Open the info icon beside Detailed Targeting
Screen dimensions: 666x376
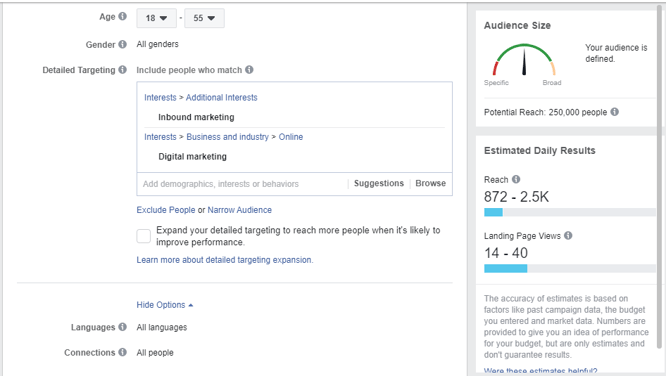(x=122, y=70)
